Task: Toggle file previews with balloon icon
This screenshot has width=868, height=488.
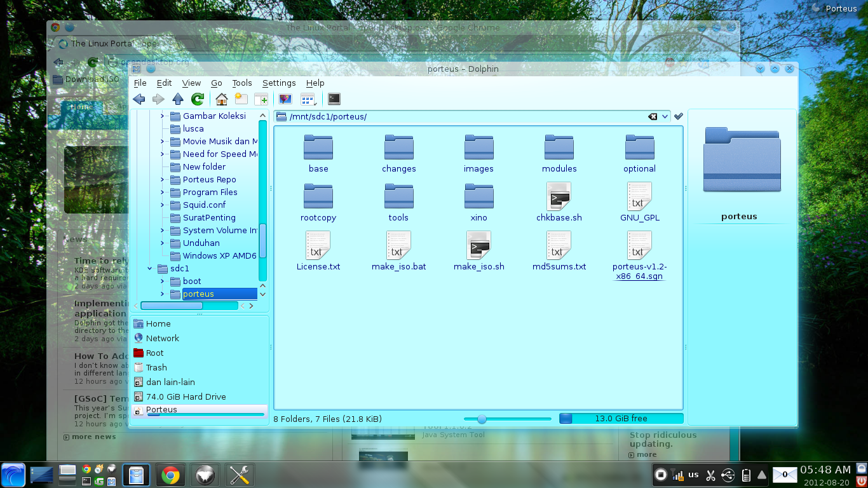Action: (285, 99)
